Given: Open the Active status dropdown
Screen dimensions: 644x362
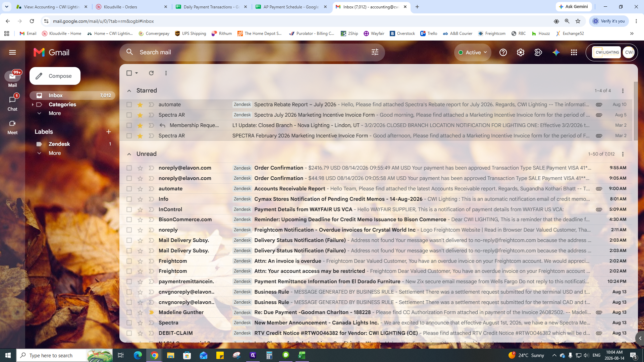Looking at the screenshot, I should pos(473,52).
